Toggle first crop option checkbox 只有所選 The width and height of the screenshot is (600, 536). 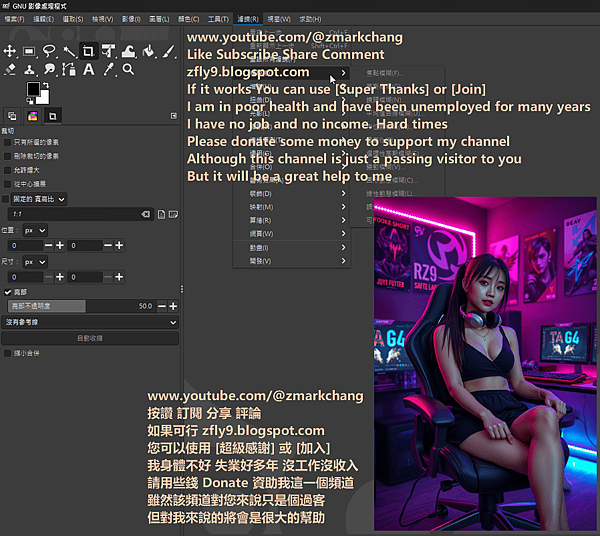pos(7,142)
